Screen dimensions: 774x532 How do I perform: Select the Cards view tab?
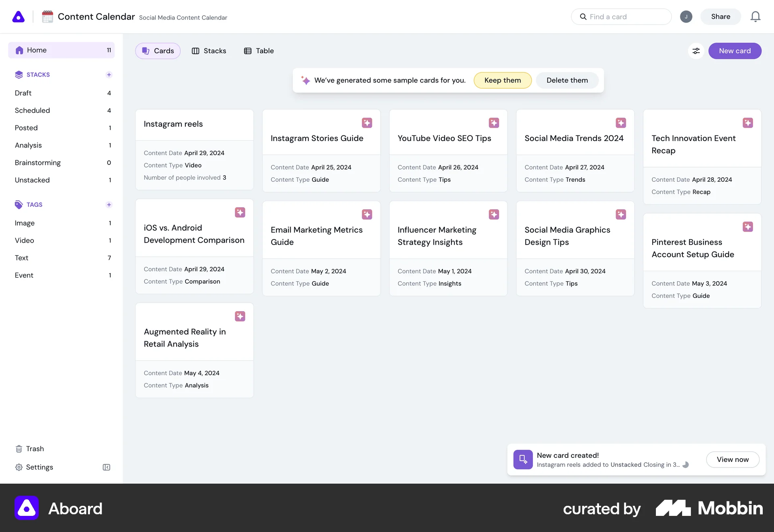click(158, 51)
